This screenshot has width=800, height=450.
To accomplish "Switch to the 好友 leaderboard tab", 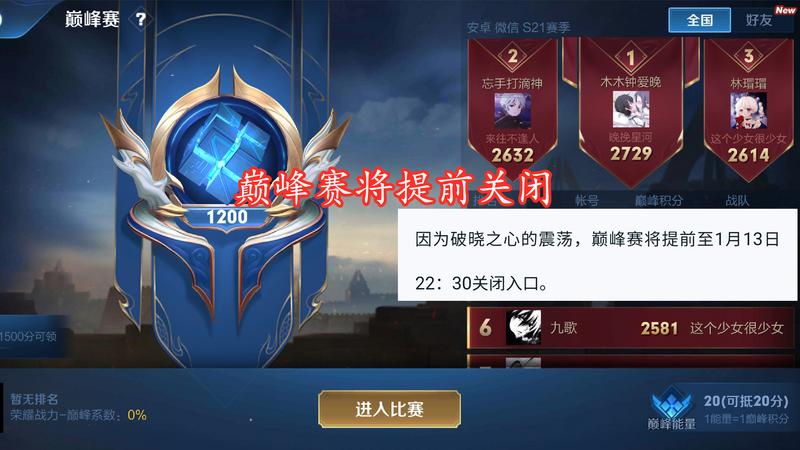I will pyautogui.click(x=759, y=20).
